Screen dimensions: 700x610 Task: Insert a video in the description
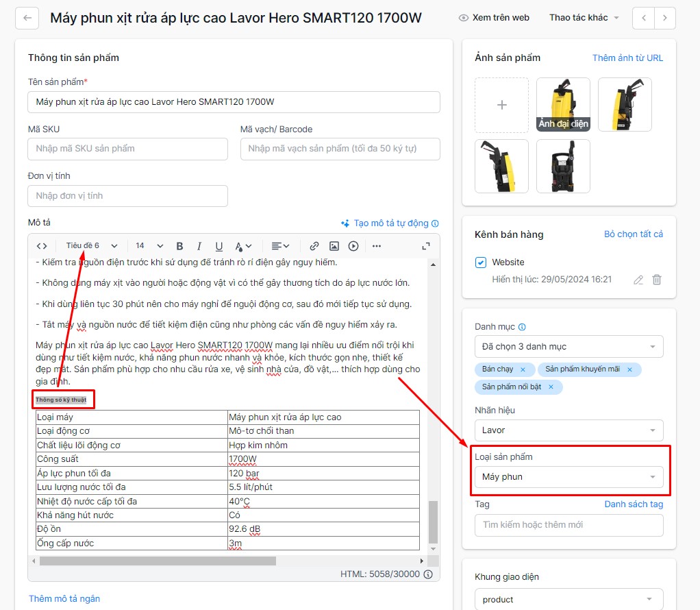coord(353,246)
